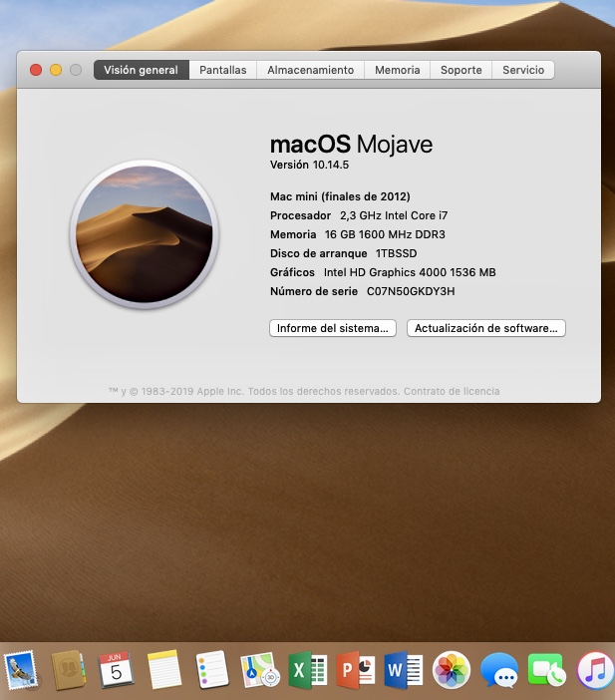The height and width of the screenshot is (700, 615).
Task: Launch Microsoft Excel from the Dock
Action: (307, 670)
